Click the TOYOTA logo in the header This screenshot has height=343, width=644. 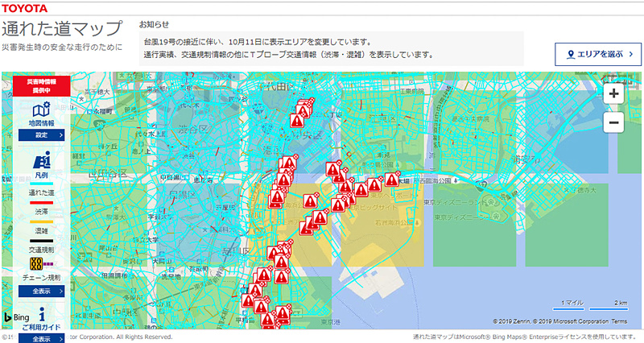point(24,8)
